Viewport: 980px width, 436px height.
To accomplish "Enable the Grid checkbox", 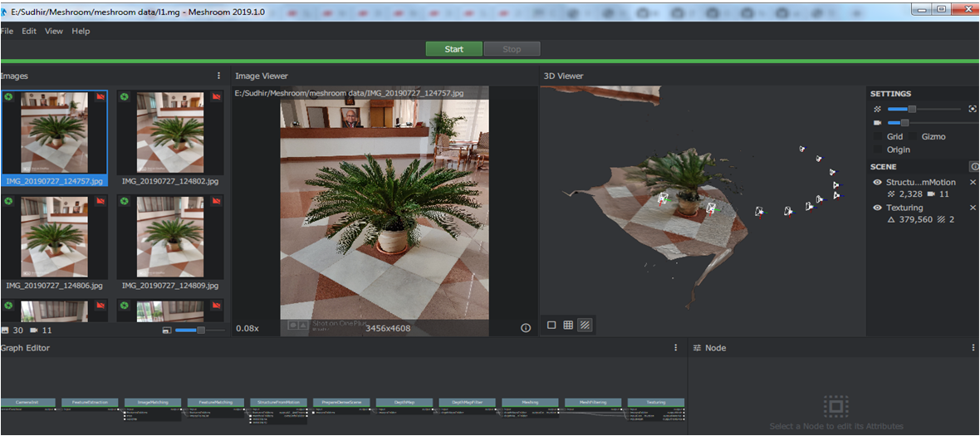I will pos(878,136).
